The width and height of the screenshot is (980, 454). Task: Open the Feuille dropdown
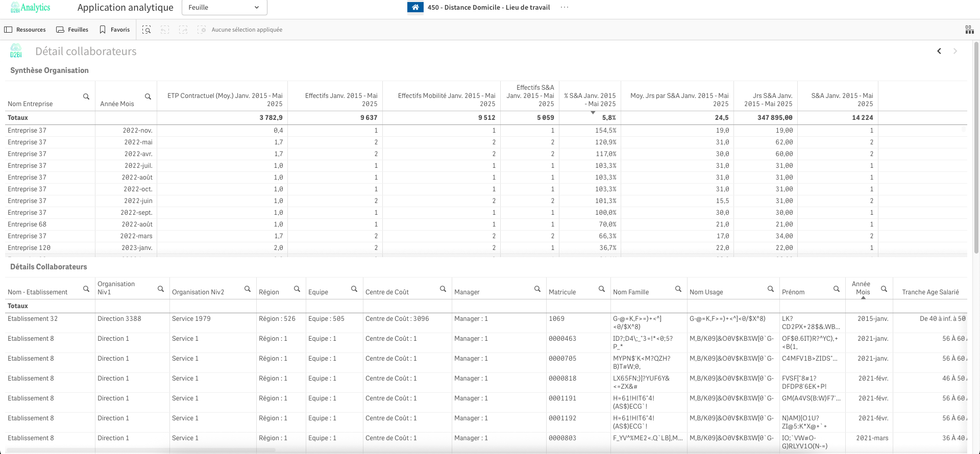point(224,8)
